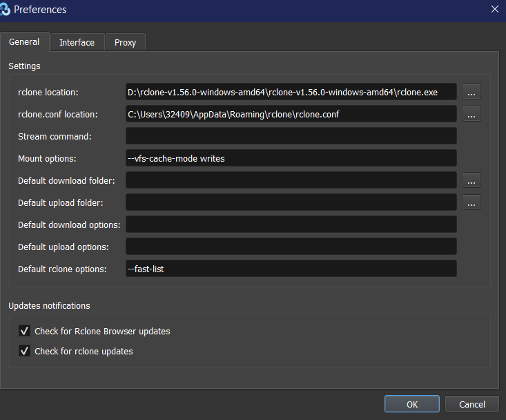Open the Interface tab
This screenshot has height=420, width=506.
pyautogui.click(x=77, y=42)
